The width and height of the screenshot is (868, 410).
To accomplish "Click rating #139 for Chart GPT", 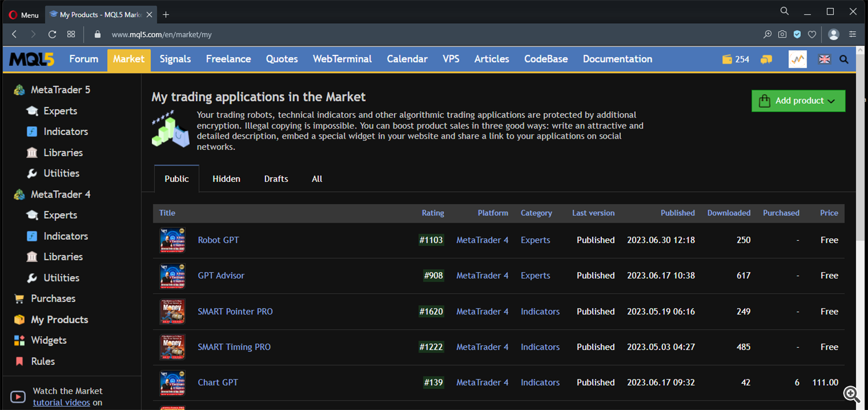I will [433, 382].
